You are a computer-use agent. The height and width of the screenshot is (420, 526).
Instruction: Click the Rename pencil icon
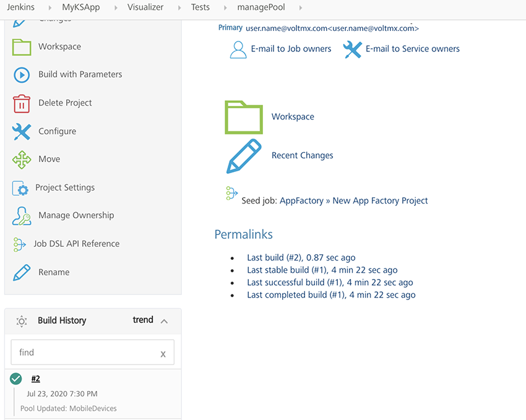tap(21, 272)
